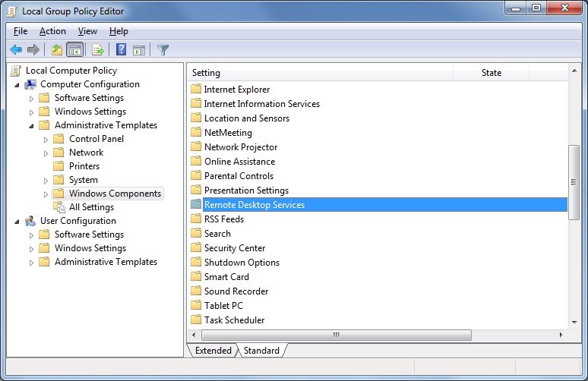Click the Back arrow toolbar icon
This screenshot has height=381, width=588.
15,50
